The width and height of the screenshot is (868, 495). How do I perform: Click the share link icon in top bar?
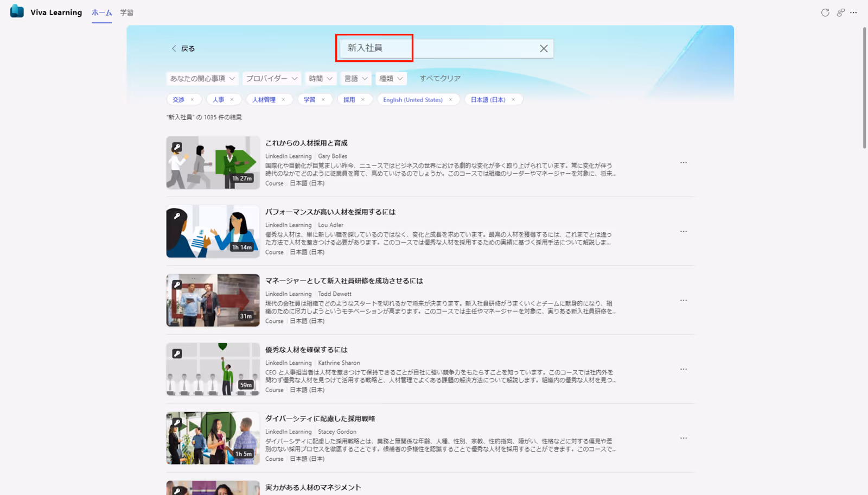840,12
